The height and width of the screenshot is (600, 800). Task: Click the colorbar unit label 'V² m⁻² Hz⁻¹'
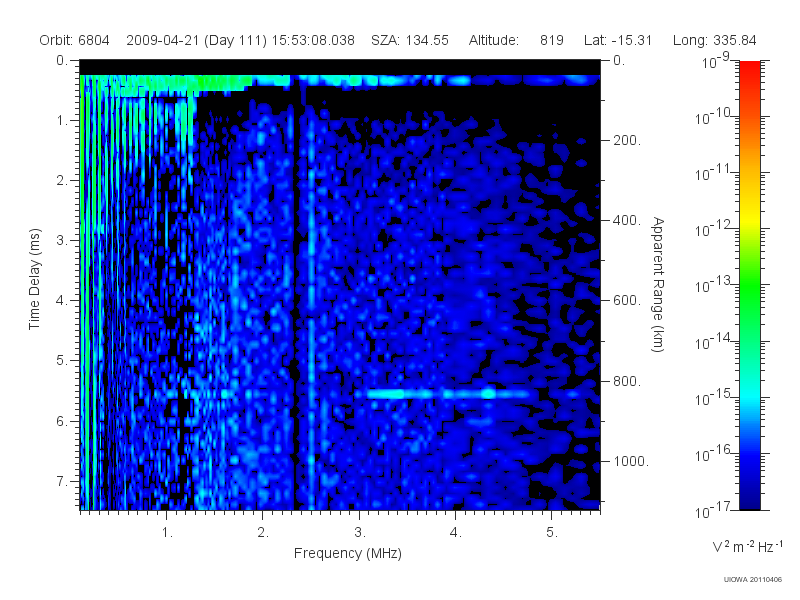tap(747, 546)
